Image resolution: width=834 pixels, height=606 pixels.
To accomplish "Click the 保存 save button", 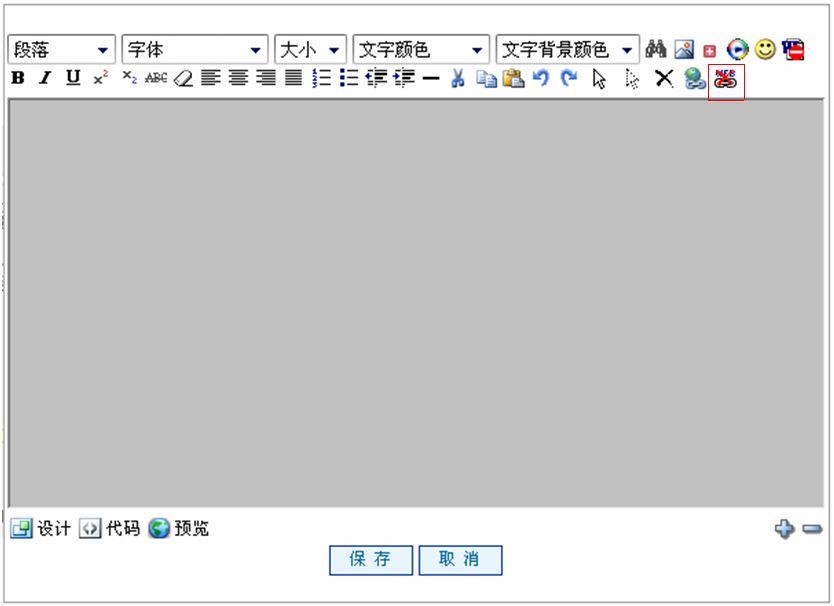I will (371, 560).
